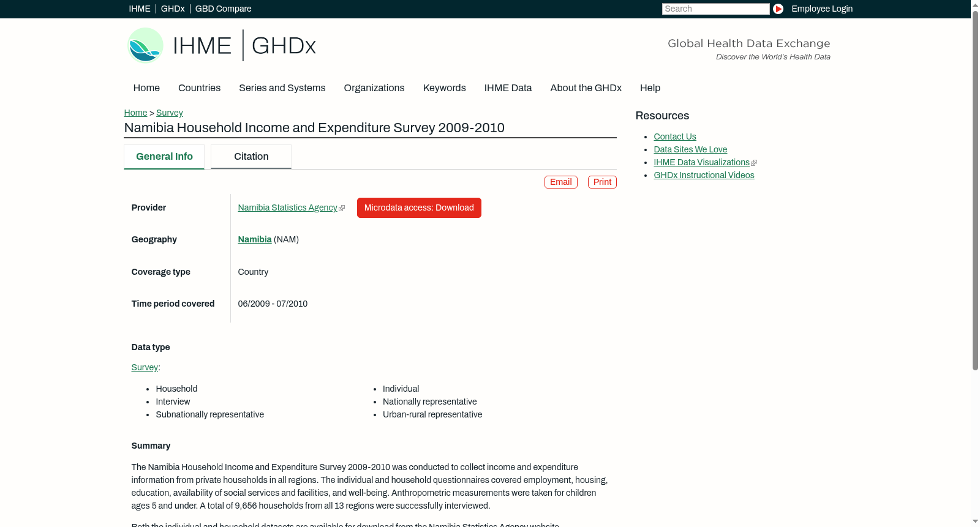Click the 'Time period covered' label
This screenshot has height=527, width=980.
click(x=173, y=304)
